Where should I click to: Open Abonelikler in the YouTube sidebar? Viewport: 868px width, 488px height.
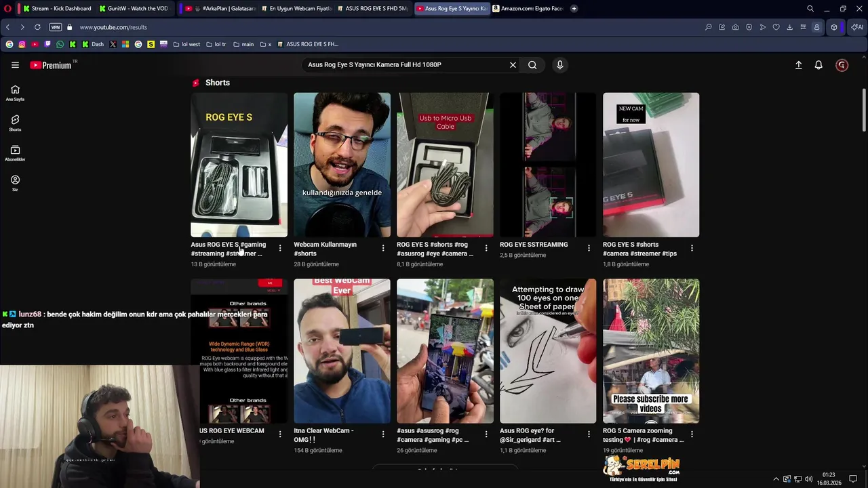15,154
